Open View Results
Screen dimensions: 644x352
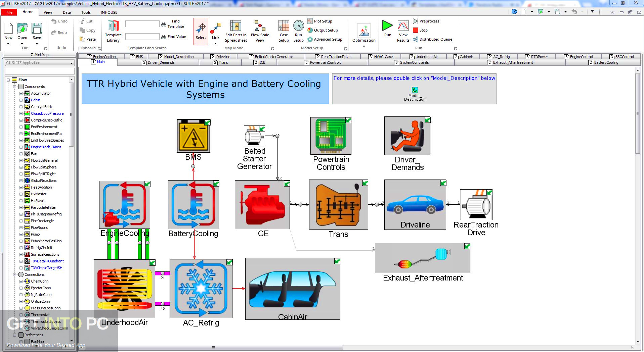pyautogui.click(x=403, y=31)
